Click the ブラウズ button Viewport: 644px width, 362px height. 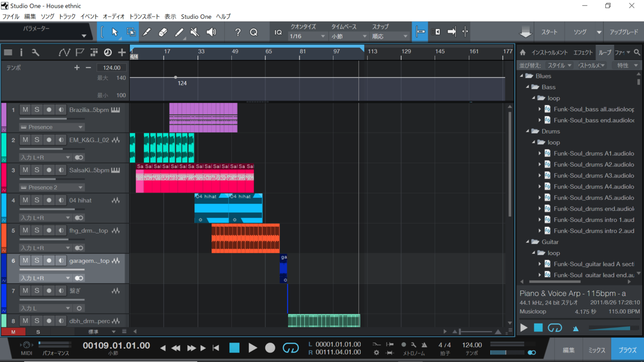click(627, 350)
